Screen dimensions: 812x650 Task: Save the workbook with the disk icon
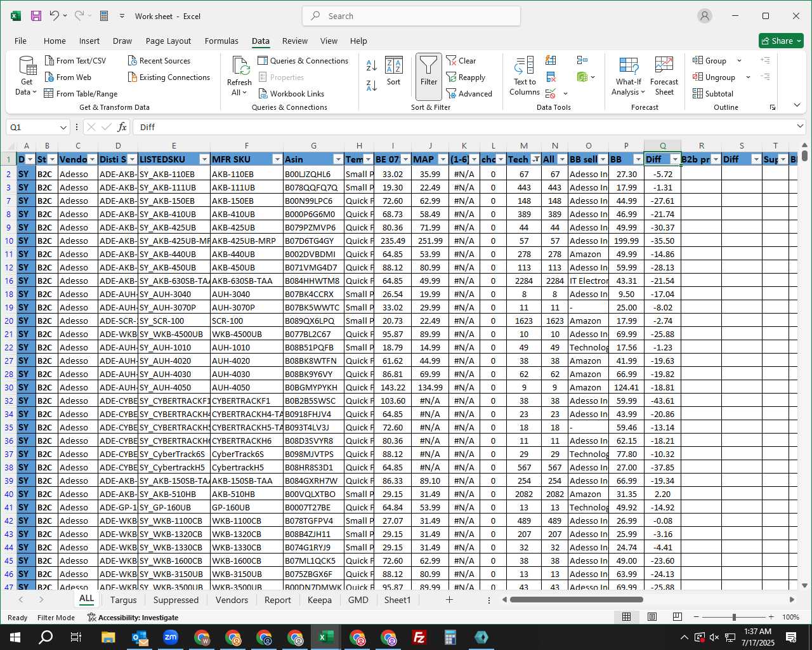(36, 16)
